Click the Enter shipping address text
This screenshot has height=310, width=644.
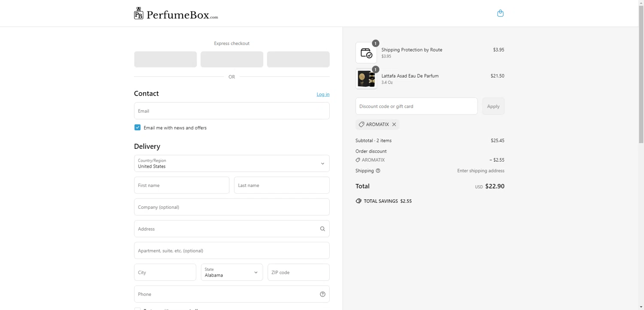click(x=481, y=171)
